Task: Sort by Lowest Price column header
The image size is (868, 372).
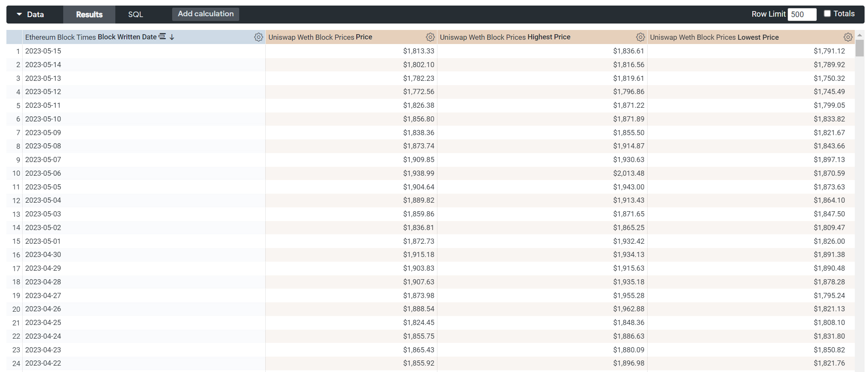Action: coord(714,37)
